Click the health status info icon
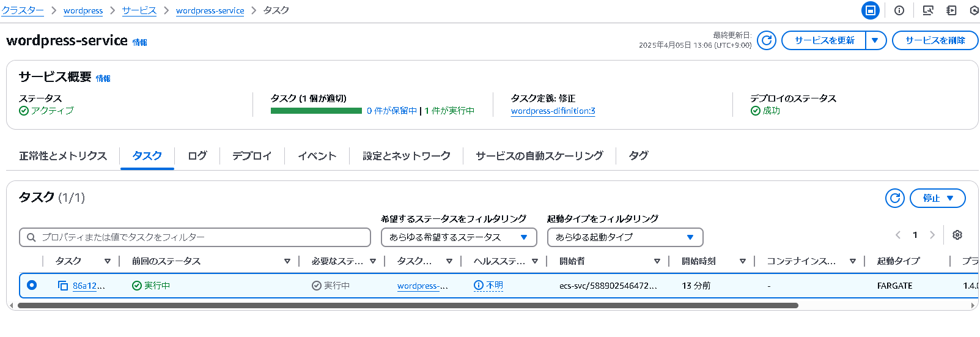This screenshot has width=980, height=337. pyautogui.click(x=479, y=285)
